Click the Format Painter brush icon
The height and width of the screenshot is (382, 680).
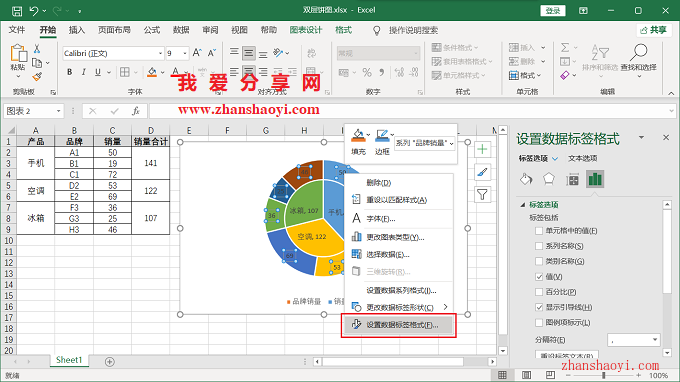(37, 77)
